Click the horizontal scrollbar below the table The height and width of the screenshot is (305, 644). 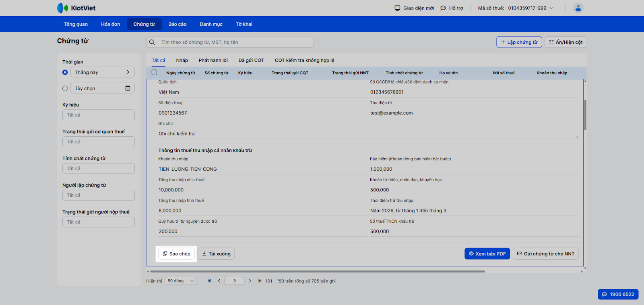318,272
